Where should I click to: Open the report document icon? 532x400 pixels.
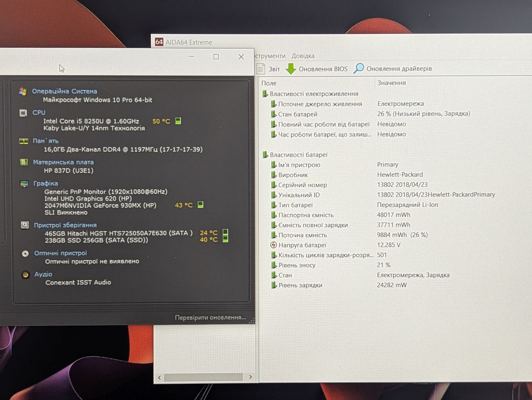click(x=261, y=69)
